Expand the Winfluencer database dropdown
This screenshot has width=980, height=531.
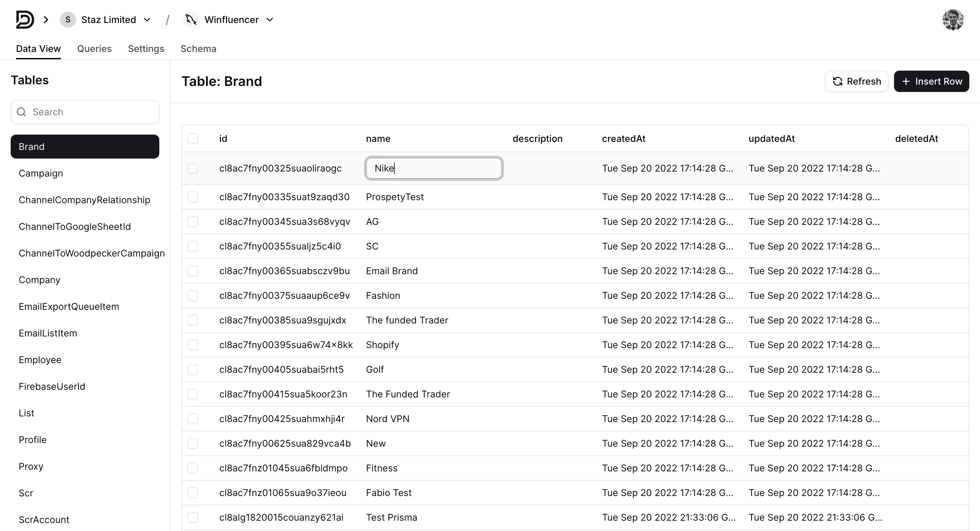point(270,19)
